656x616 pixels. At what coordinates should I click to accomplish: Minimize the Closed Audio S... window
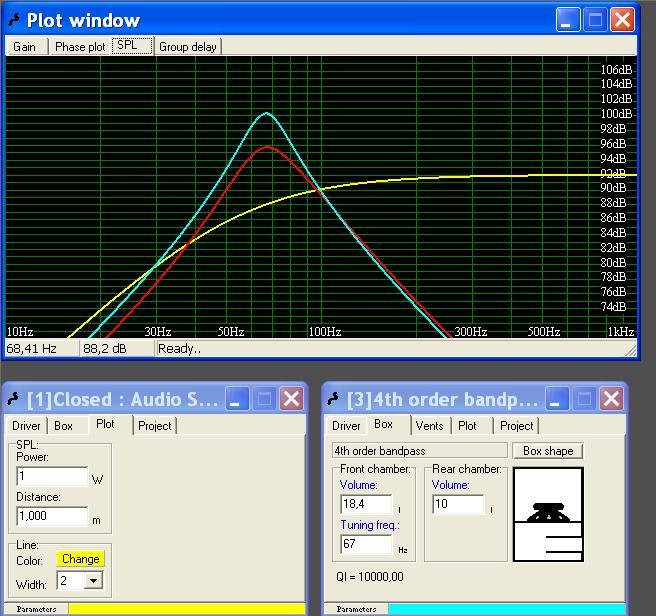pos(237,398)
